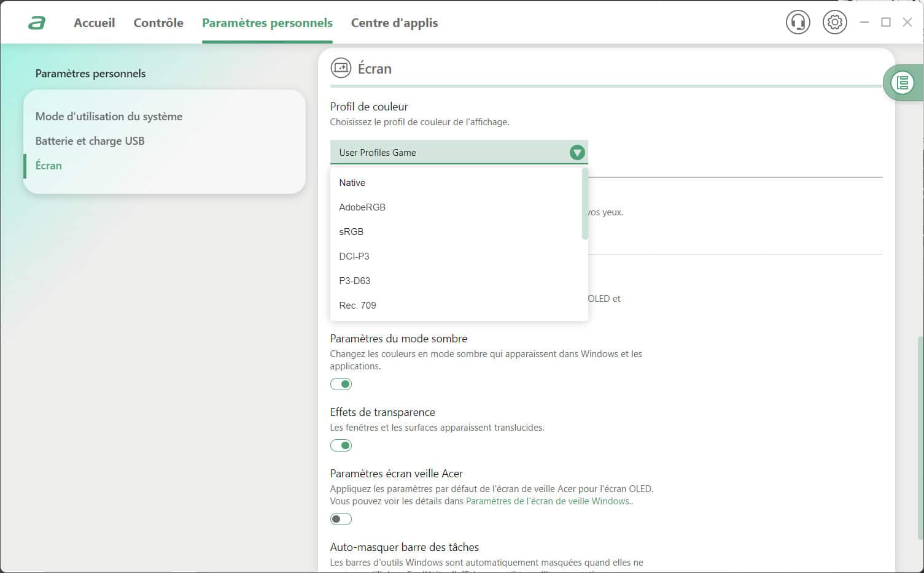Click the Acer logo icon
The width and height of the screenshot is (924, 573).
coord(37,23)
